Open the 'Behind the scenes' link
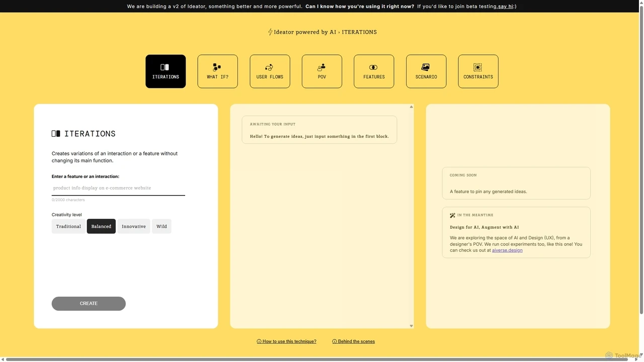This screenshot has width=644, height=362. point(354,341)
